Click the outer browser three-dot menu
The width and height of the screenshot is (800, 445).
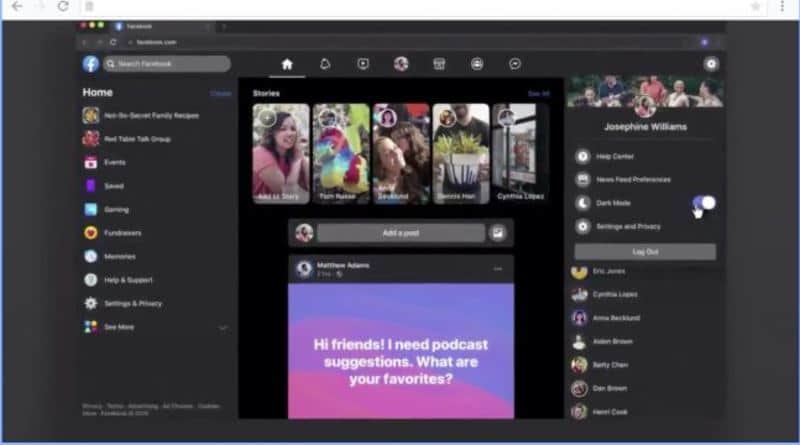tap(782, 6)
